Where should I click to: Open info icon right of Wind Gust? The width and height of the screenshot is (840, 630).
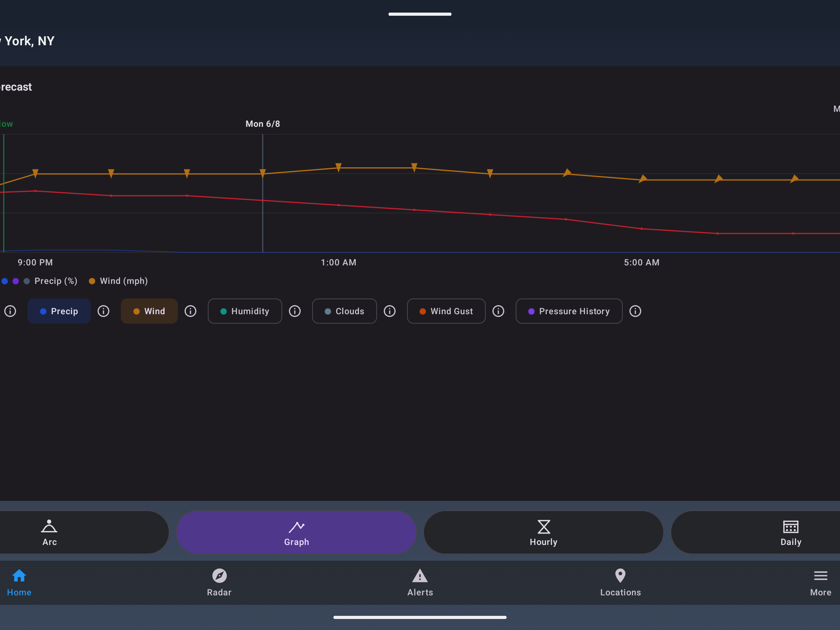pyautogui.click(x=498, y=311)
